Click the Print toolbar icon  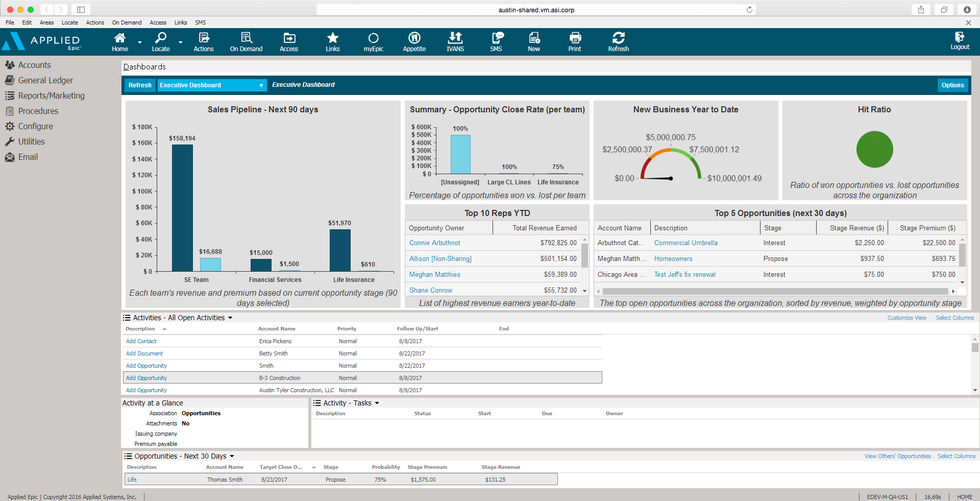(x=575, y=41)
